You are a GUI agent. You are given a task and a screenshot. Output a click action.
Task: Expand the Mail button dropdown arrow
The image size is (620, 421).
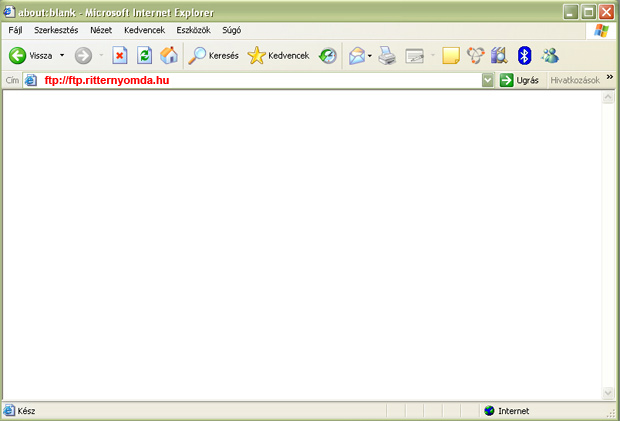coord(370,56)
